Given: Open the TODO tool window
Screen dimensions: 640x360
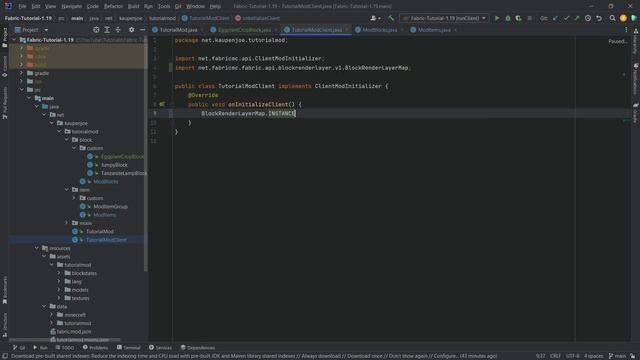Looking at the screenshot, I should click(x=64, y=348).
